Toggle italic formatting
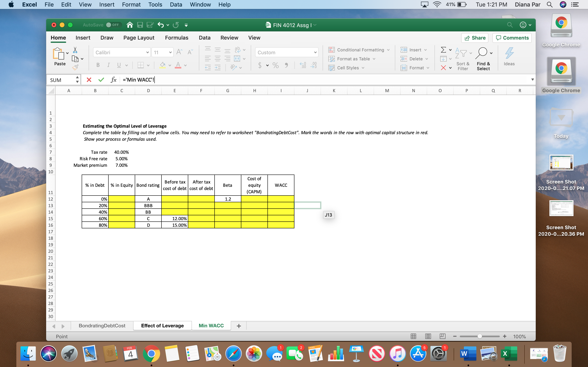The width and height of the screenshot is (588, 367). 108,65
